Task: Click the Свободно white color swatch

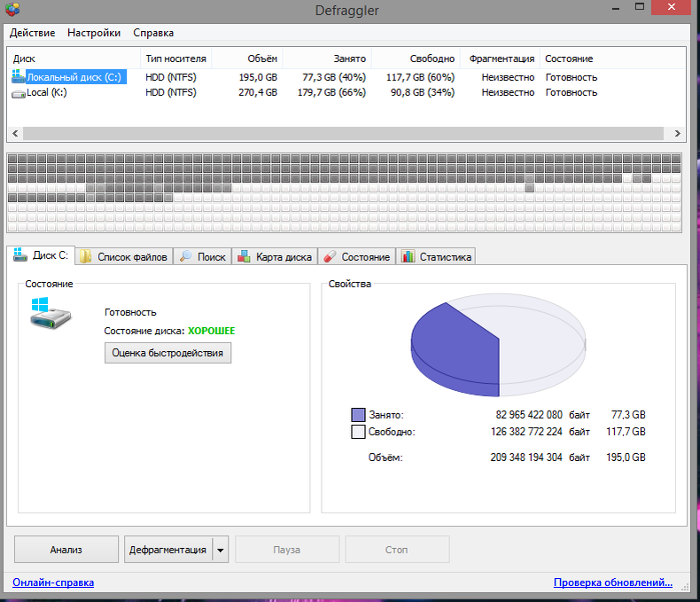Action: (x=358, y=432)
